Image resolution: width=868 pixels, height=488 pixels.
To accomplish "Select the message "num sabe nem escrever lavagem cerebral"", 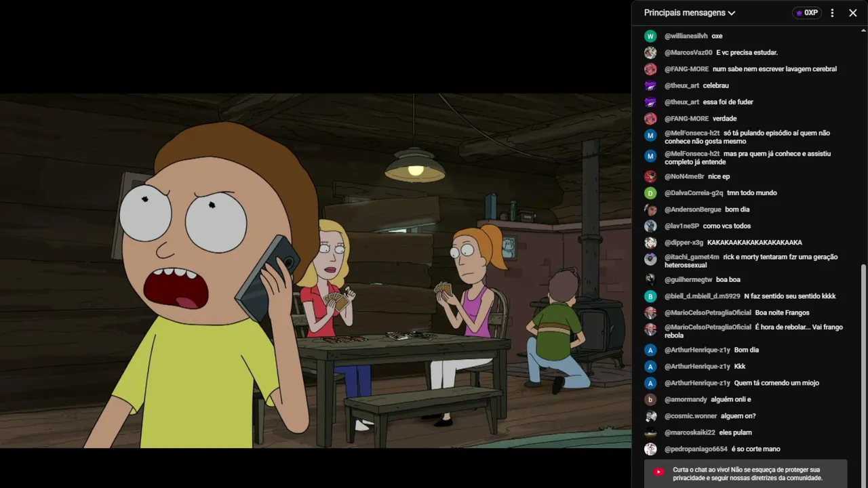I will [x=774, y=69].
